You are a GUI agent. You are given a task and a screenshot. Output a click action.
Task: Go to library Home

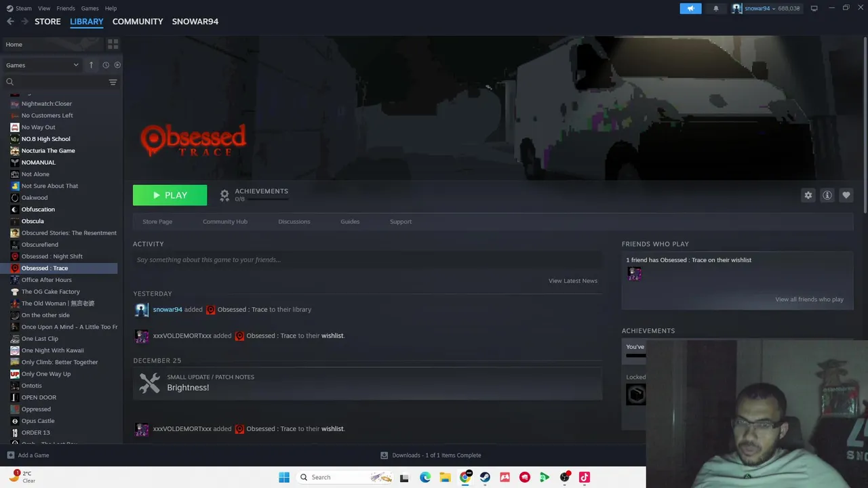[x=52, y=44]
